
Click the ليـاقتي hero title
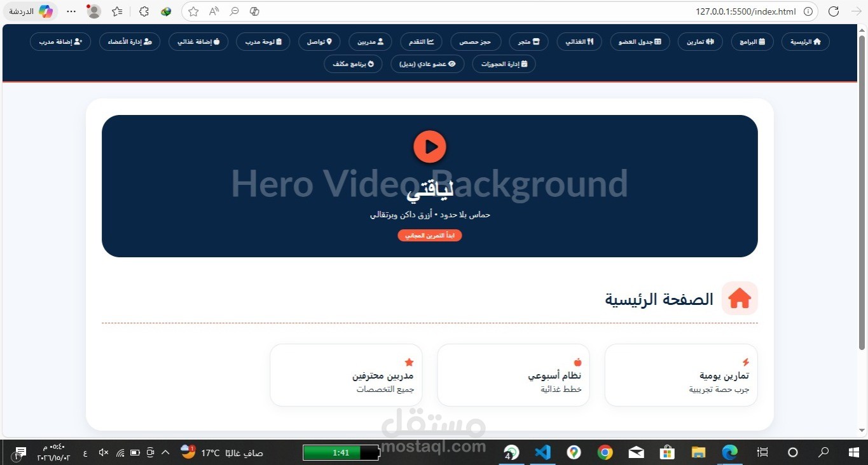[x=430, y=190]
